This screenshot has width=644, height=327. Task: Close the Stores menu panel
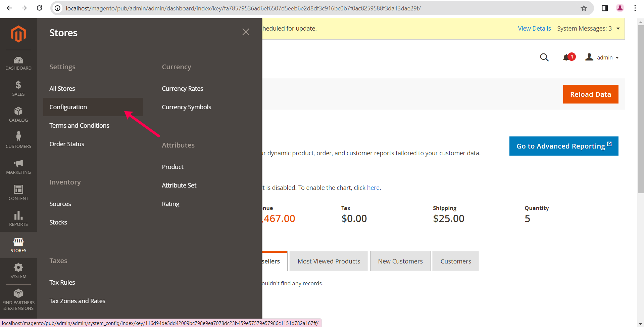246,32
